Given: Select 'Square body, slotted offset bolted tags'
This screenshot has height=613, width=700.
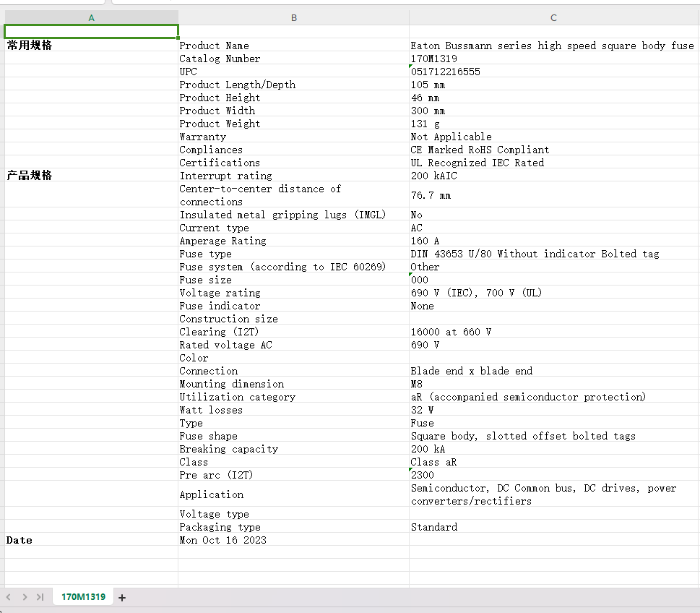Looking at the screenshot, I should 554,436.
